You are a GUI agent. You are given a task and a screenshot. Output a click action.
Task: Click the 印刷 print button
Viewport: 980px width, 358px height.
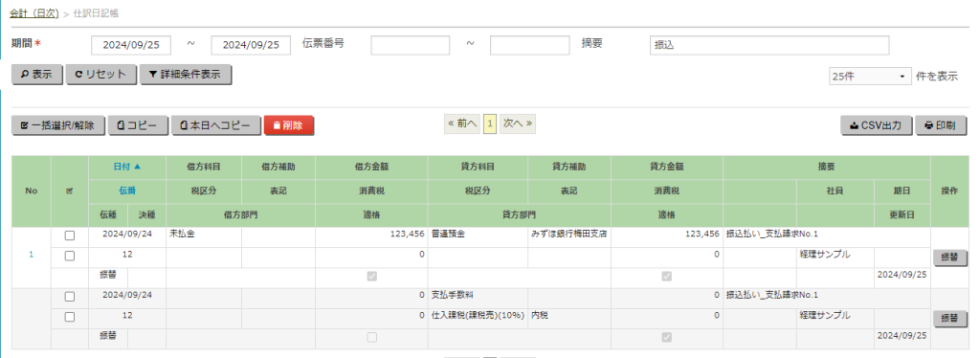click(941, 125)
